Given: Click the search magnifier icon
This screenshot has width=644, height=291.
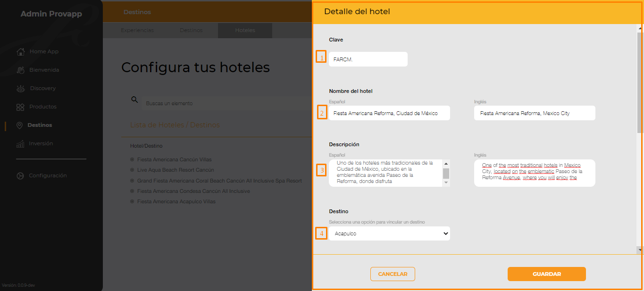Looking at the screenshot, I should [x=134, y=100].
